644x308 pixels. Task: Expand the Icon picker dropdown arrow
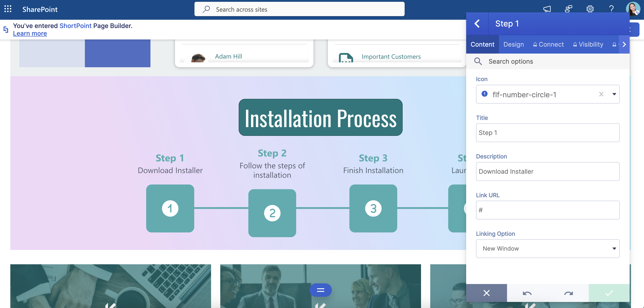pyautogui.click(x=614, y=94)
